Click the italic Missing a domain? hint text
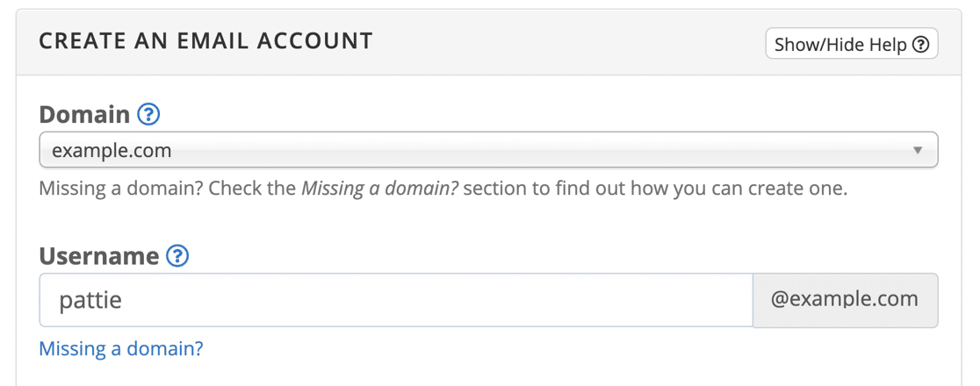The width and height of the screenshot is (980, 386). pos(380,189)
